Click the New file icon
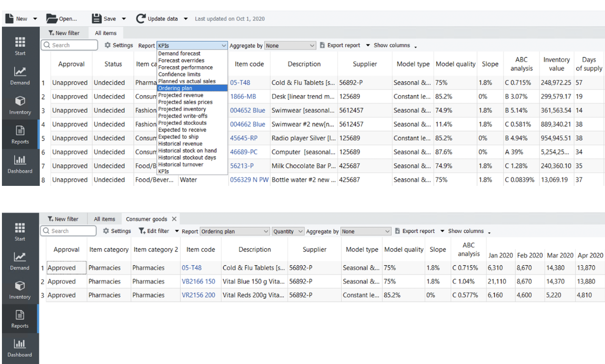605x364 pixels. click(x=10, y=19)
